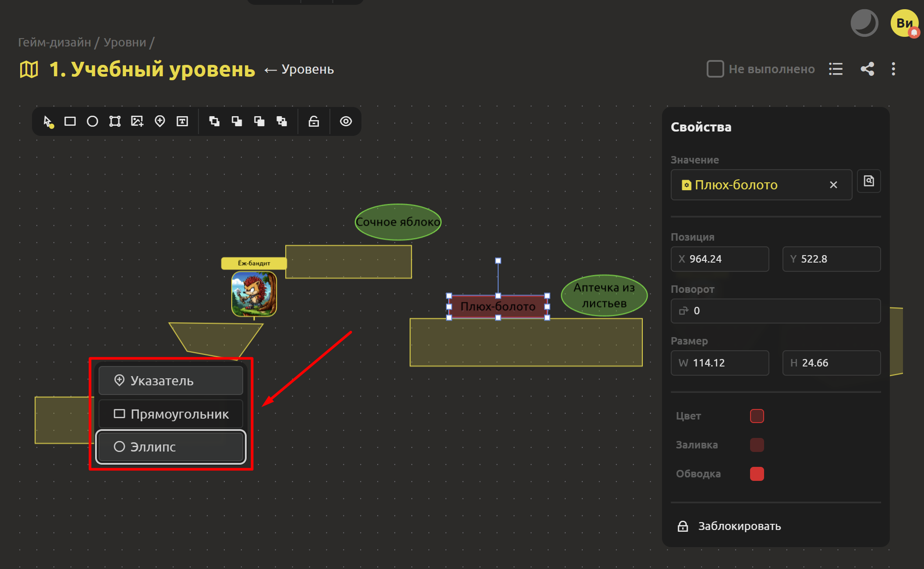Select the cursor pointer tool
Viewport: 924px width, 569px height.
48,121
